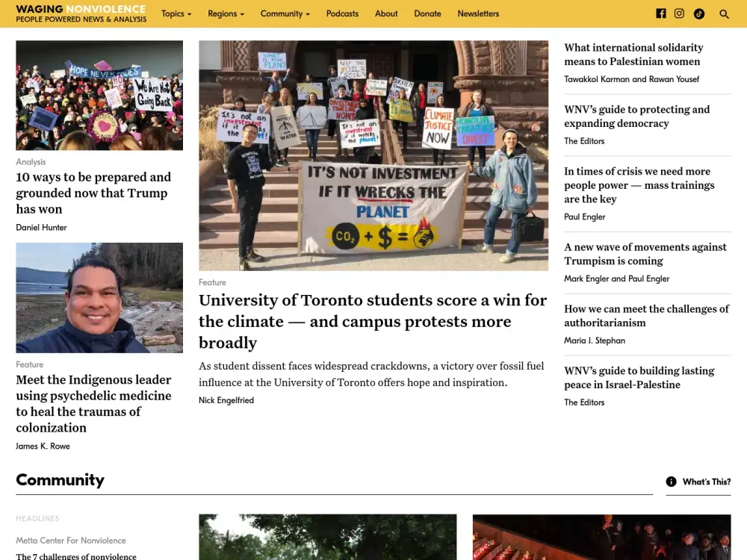Open the search magnifier icon
Screen dimensions: 747x560
pos(724,13)
